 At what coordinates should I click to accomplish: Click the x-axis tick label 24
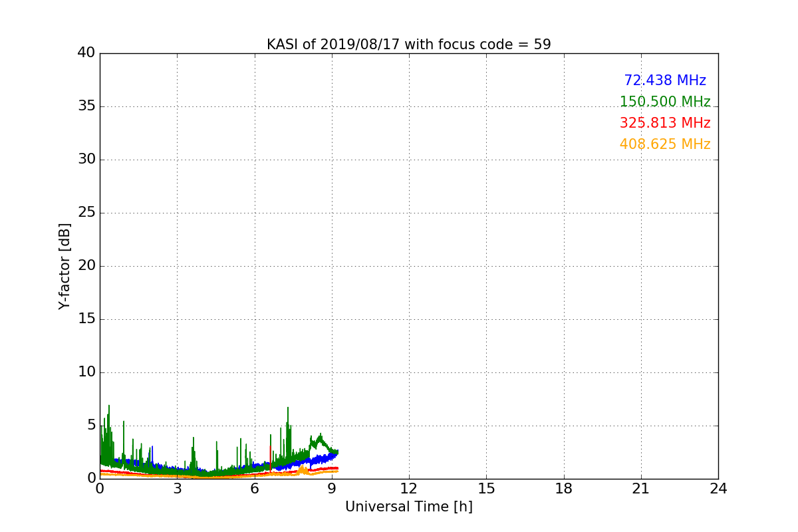[x=718, y=488]
